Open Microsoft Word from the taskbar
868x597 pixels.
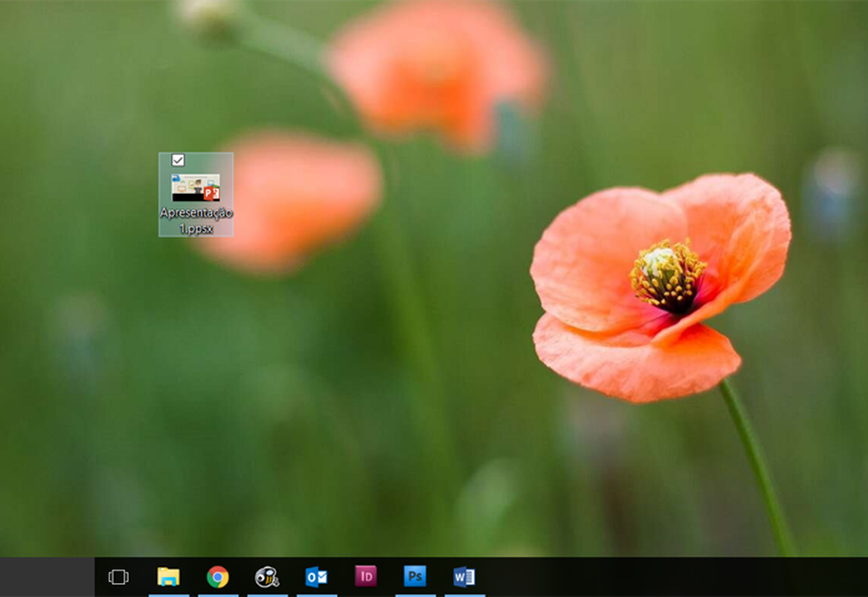pos(464,577)
